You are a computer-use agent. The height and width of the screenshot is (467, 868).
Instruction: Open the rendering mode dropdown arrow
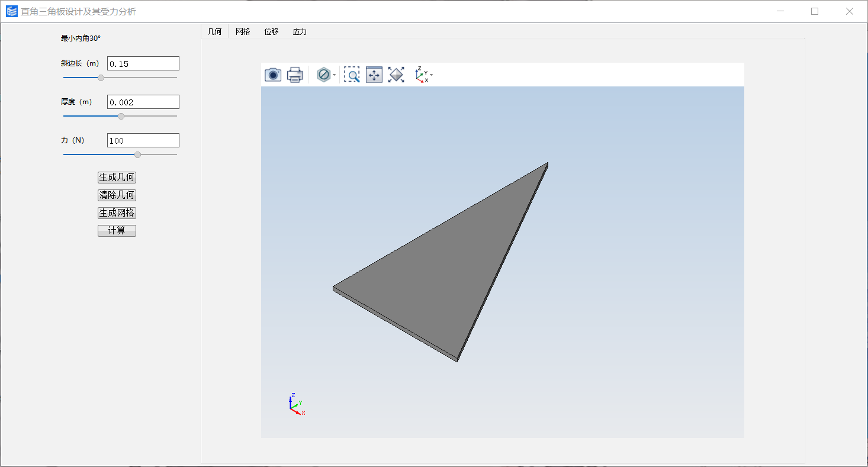tap(335, 75)
